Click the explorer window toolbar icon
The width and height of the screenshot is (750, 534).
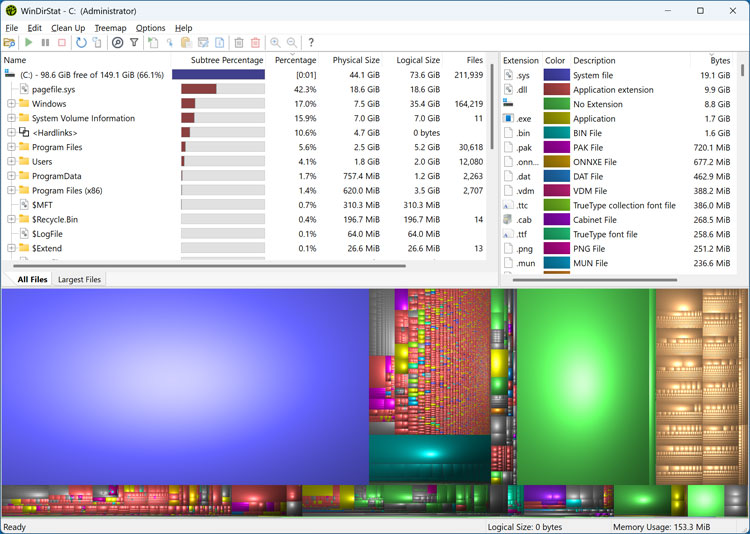click(203, 43)
